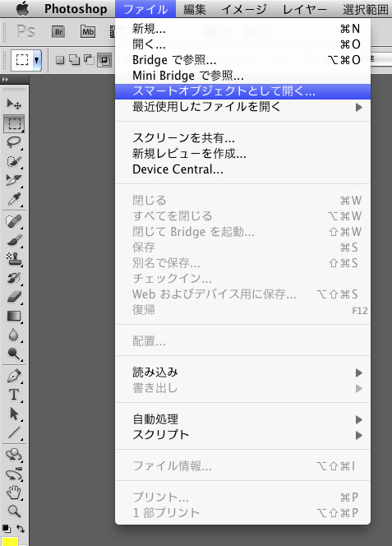Select the Type tool
This screenshot has height=546, width=392.
[14, 395]
